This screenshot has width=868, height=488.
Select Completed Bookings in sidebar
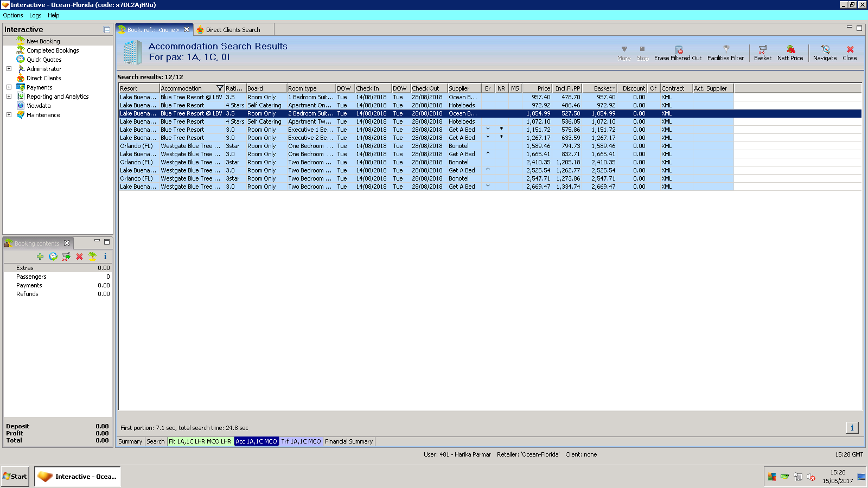coord(53,50)
